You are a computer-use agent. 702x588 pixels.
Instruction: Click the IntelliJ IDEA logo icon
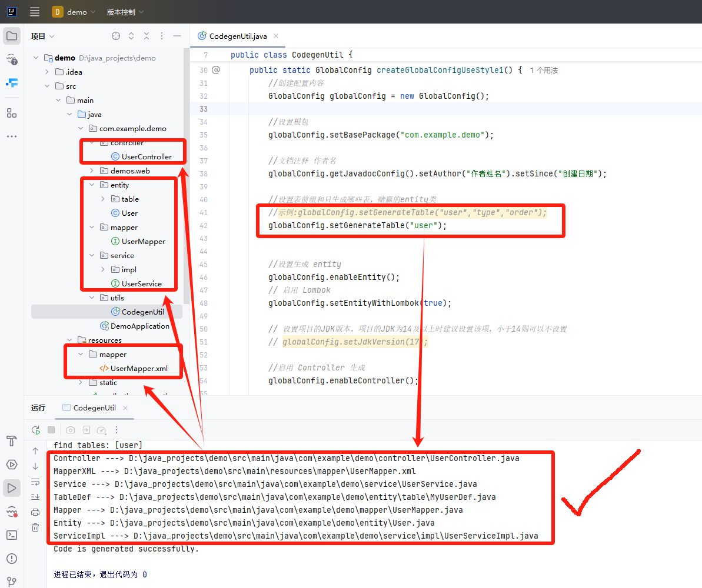click(12, 12)
